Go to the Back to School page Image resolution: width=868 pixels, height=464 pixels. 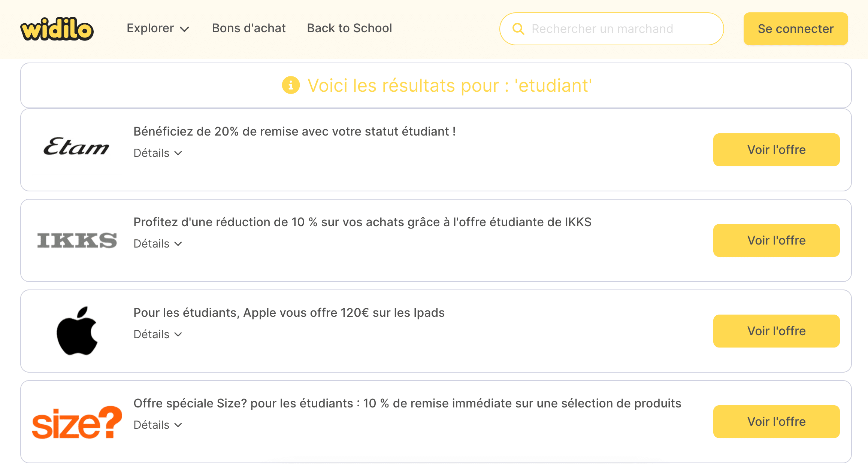click(x=349, y=28)
